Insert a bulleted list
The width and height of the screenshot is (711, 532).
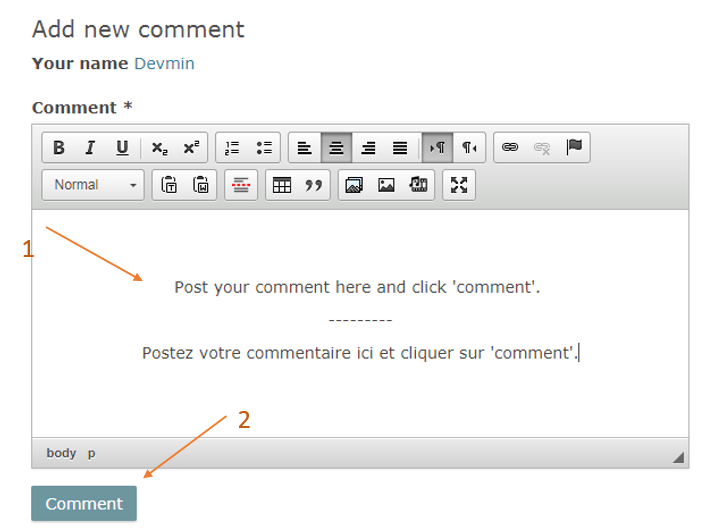click(264, 148)
